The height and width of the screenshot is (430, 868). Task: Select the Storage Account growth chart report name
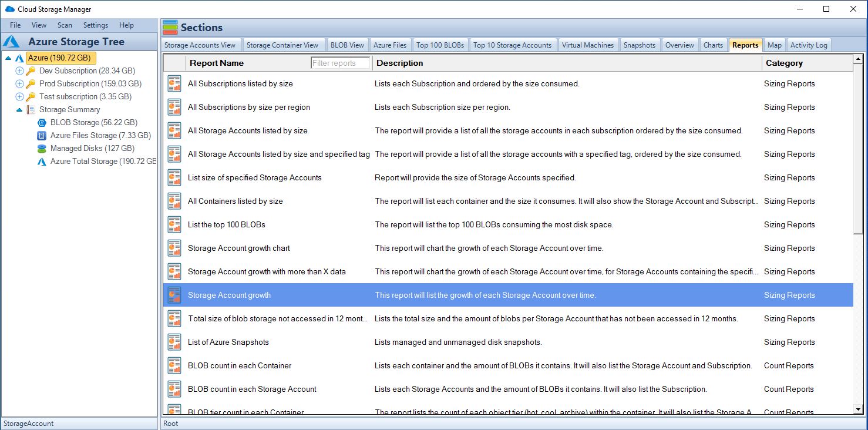[x=239, y=248]
